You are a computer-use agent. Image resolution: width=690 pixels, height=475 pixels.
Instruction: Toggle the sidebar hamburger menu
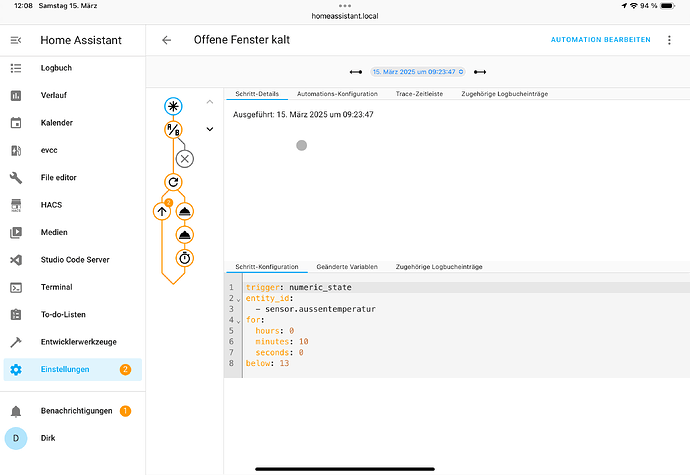pos(16,40)
